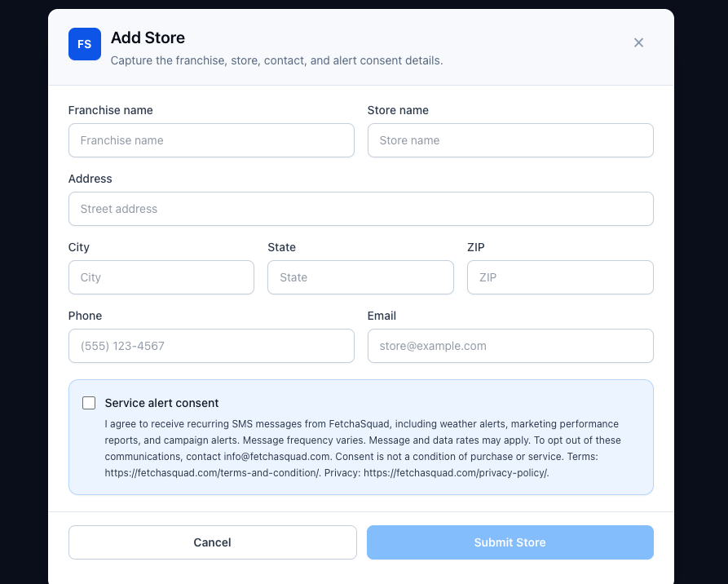Click the blue FS logo badge
Screen dimensions: 728x584
[x=85, y=44]
